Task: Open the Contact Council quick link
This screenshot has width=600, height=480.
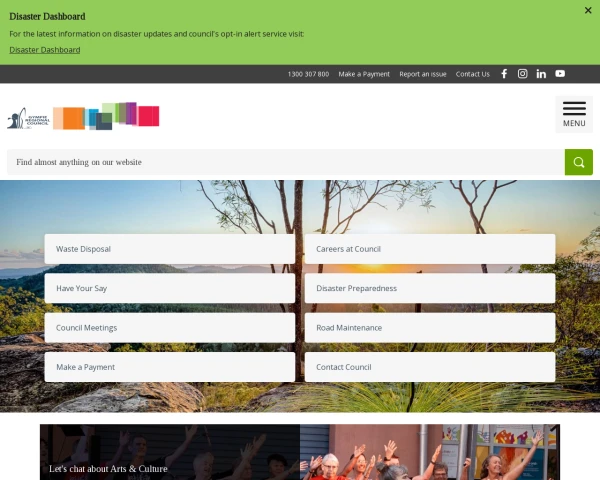Action: click(430, 367)
